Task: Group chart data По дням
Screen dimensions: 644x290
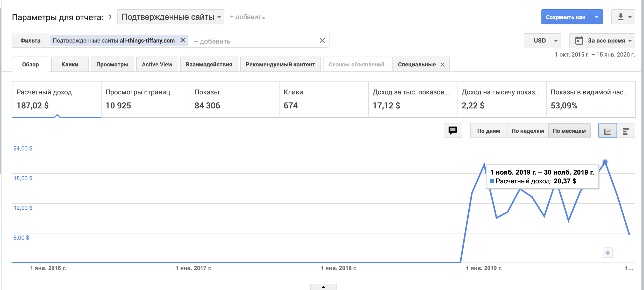Action: pyautogui.click(x=489, y=131)
